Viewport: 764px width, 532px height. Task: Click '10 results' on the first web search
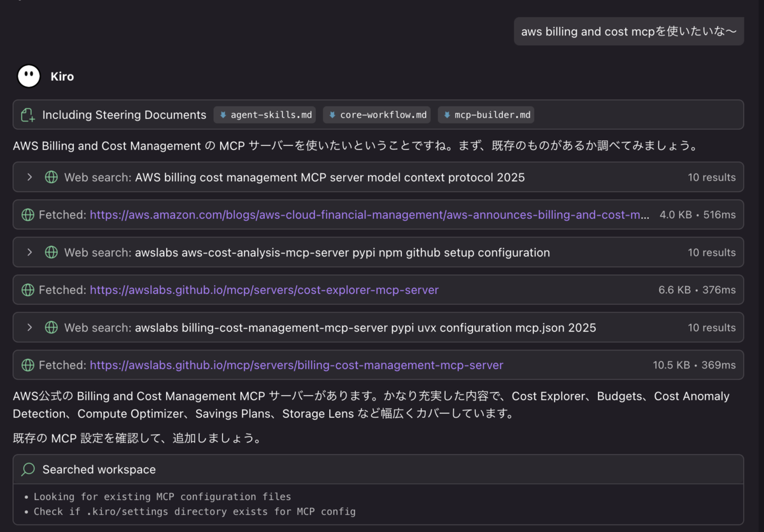pos(712,178)
